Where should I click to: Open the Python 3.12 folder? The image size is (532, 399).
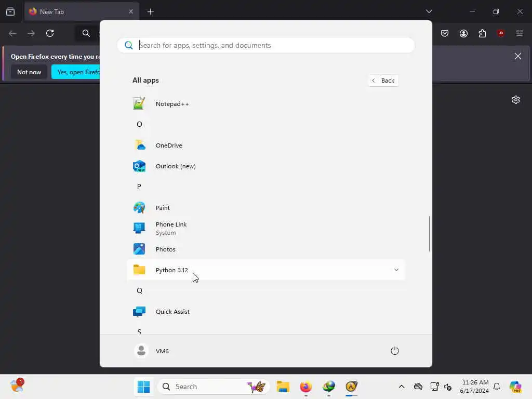[x=265, y=270]
